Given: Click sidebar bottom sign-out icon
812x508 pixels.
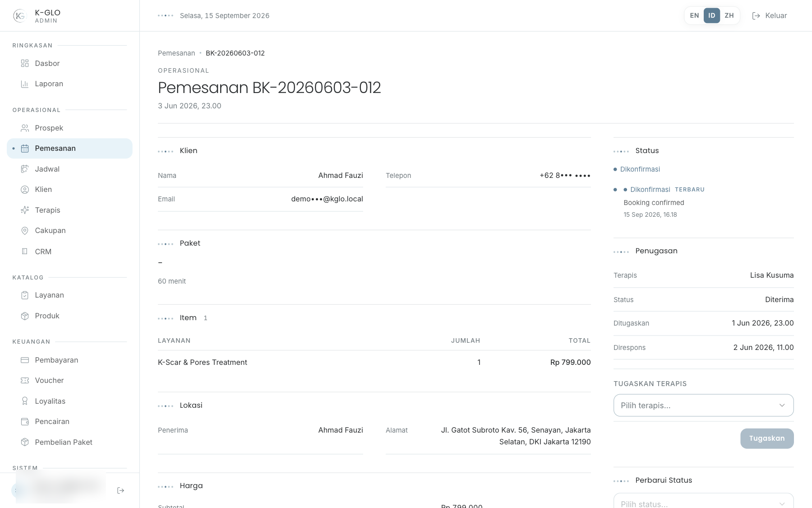Looking at the screenshot, I should [120, 490].
